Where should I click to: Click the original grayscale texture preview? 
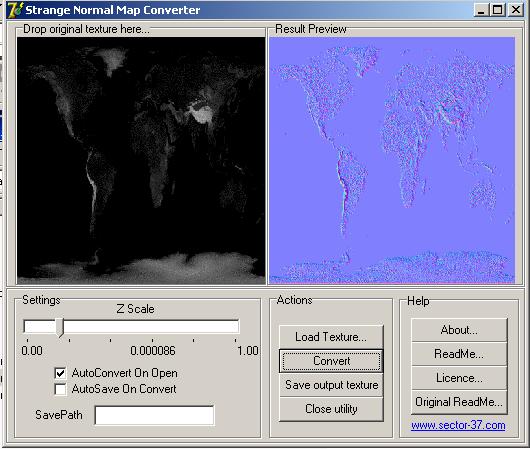click(141, 160)
